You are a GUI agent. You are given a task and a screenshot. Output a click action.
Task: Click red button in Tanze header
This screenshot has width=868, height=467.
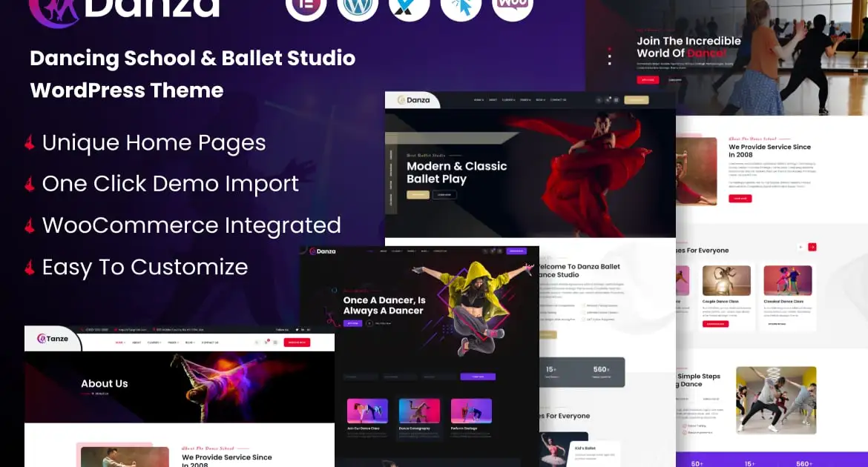click(x=297, y=342)
